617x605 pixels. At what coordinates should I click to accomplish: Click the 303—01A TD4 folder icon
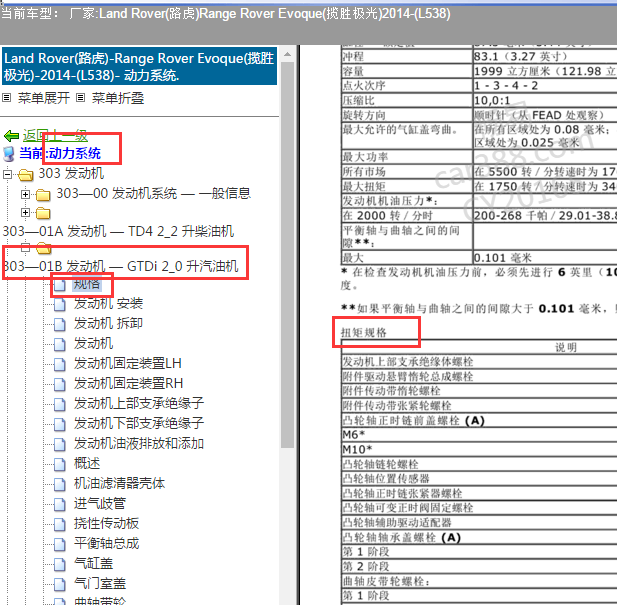pyautogui.click(x=43, y=213)
